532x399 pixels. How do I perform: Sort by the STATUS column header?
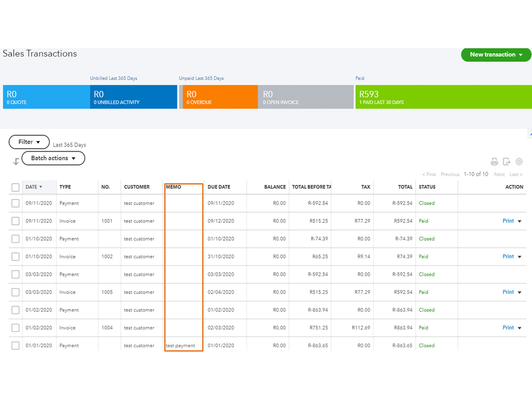point(427,187)
